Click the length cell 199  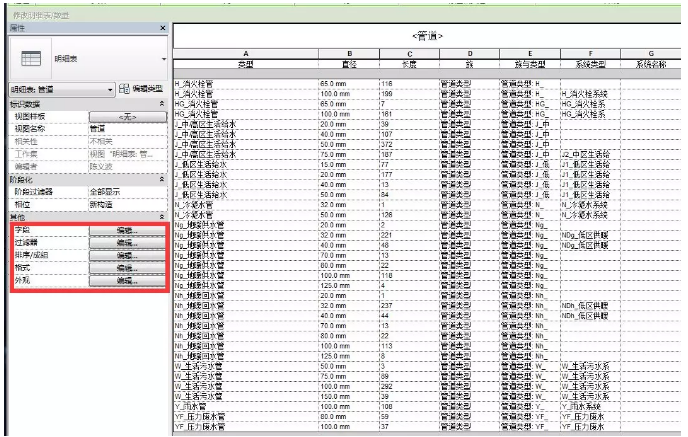(410, 94)
